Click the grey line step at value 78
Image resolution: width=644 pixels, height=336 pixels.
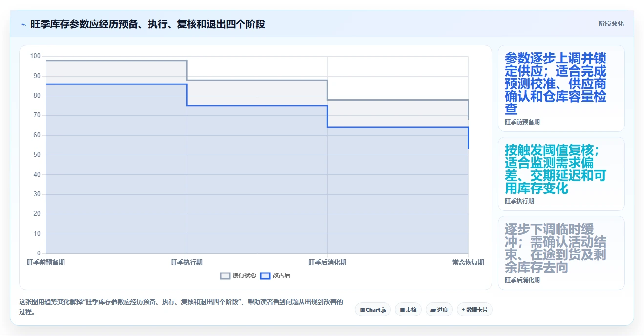[x=398, y=100]
